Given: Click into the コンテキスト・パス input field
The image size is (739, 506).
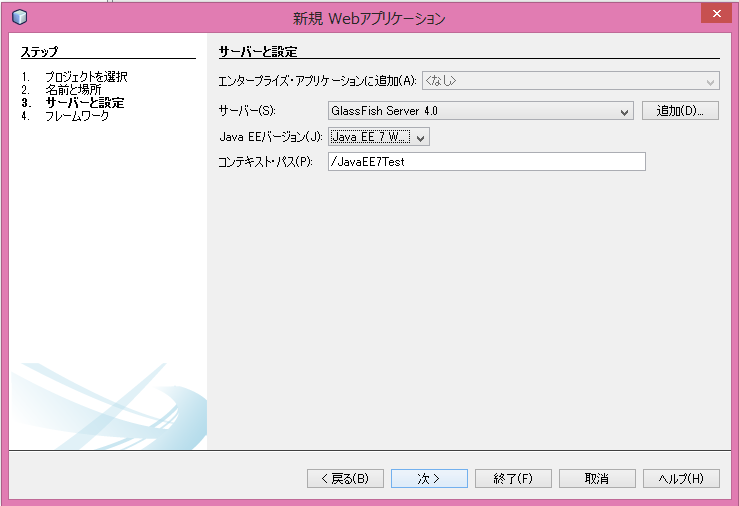Looking at the screenshot, I should coord(487,162).
